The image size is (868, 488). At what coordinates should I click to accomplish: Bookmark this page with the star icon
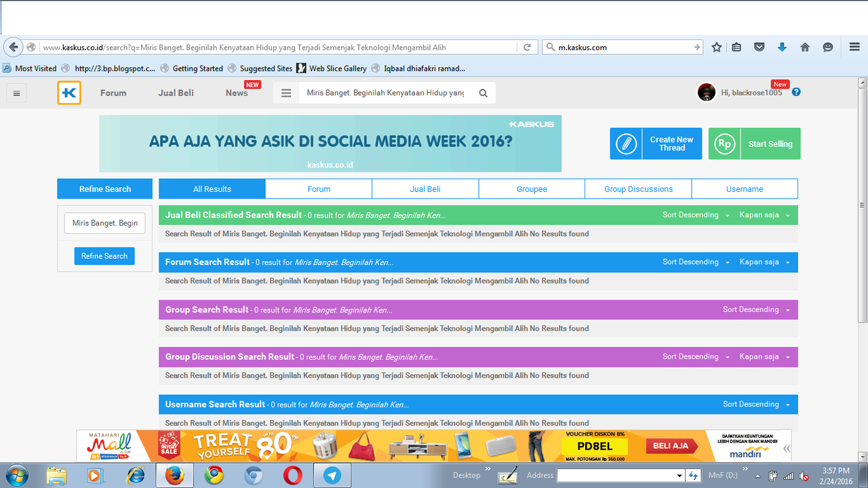click(x=717, y=47)
